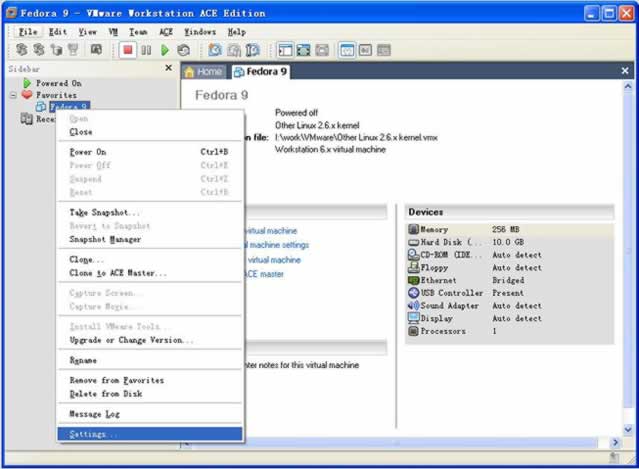Choose Settings in context menu
Viewport: 639px width, 469px height.
[150, 434]
